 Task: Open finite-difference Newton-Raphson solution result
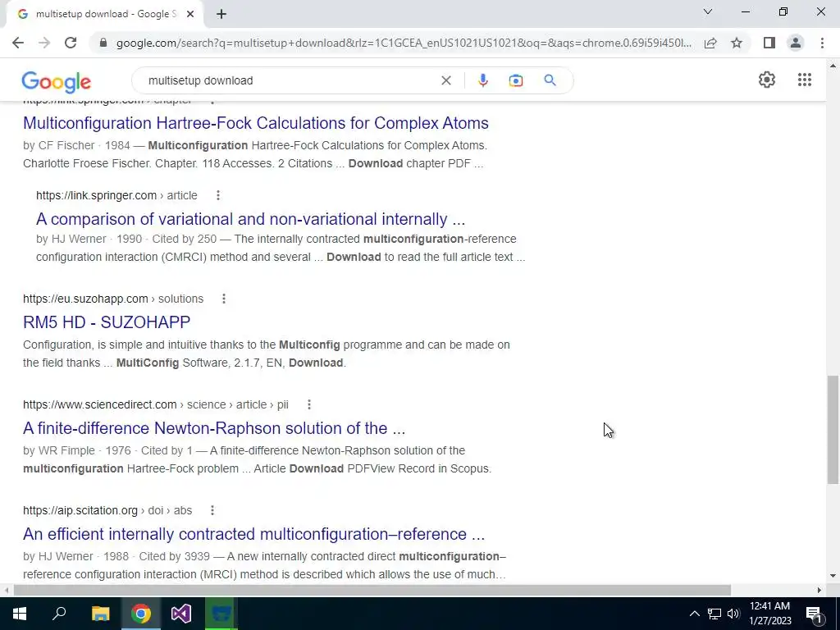[x=214, y=428]
